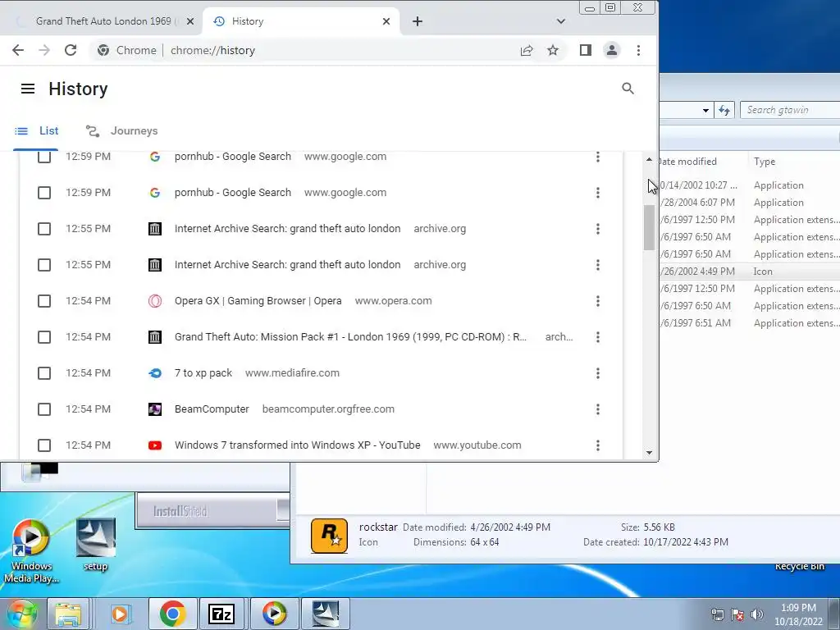Switch to Grand Theft Auto London 1969 tab
840x630 pixels.
(x=102, y=21)
